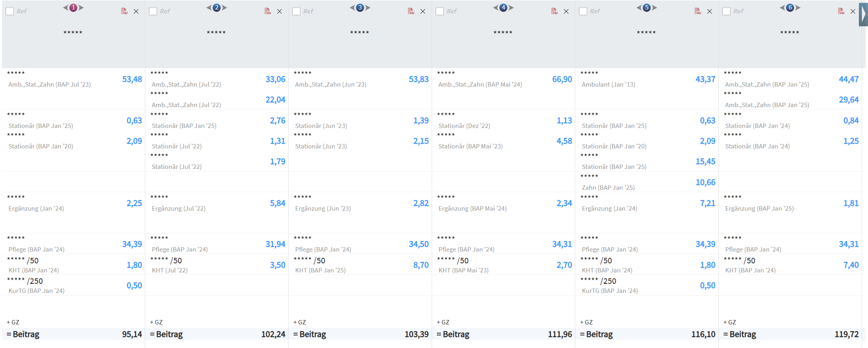868x348 pixels.
Task: Open the 53,48 price in column 1
Action: [132, 80]
